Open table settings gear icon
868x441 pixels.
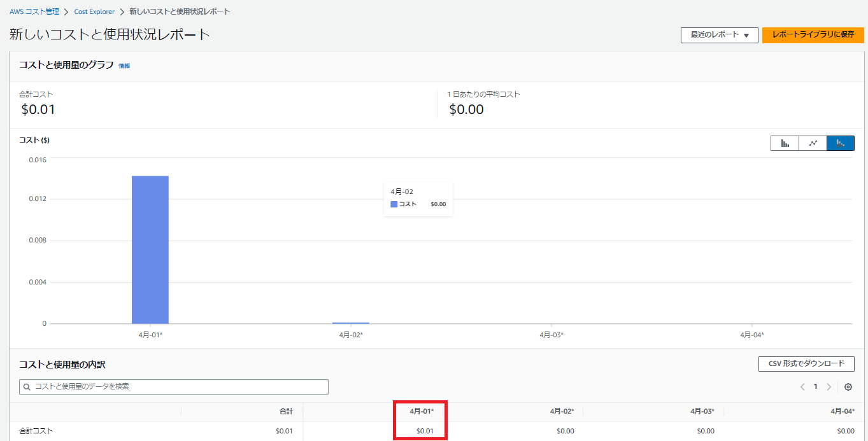point(848,387)
